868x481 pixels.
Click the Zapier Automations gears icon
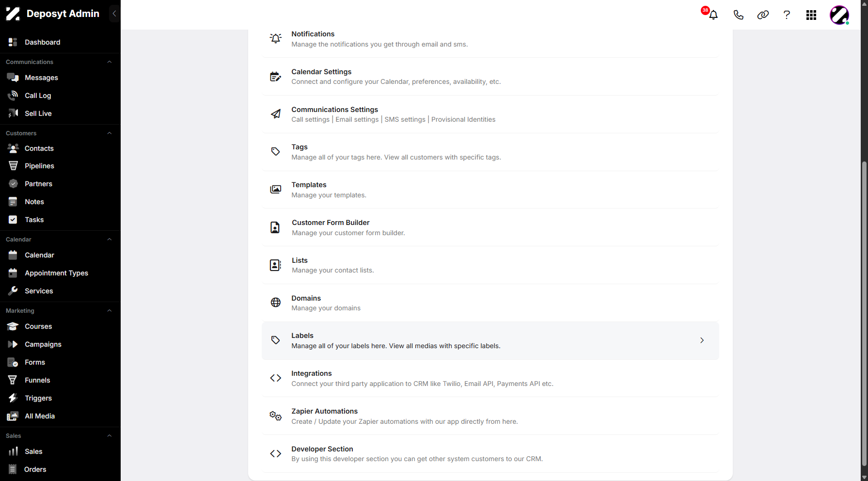[276, 416]
